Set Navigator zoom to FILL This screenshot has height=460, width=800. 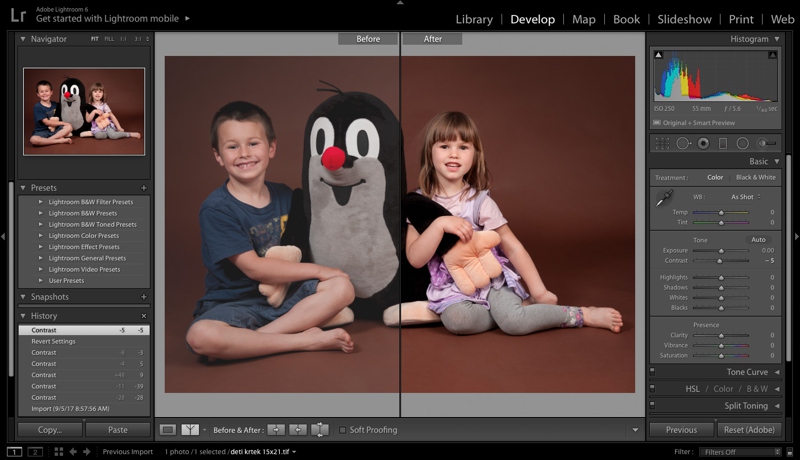[109, 39]
